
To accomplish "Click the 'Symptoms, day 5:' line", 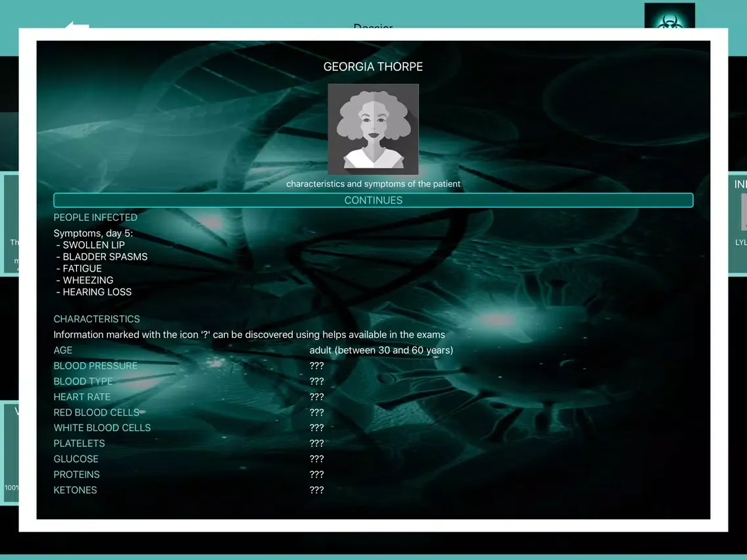I will [93, 233].
